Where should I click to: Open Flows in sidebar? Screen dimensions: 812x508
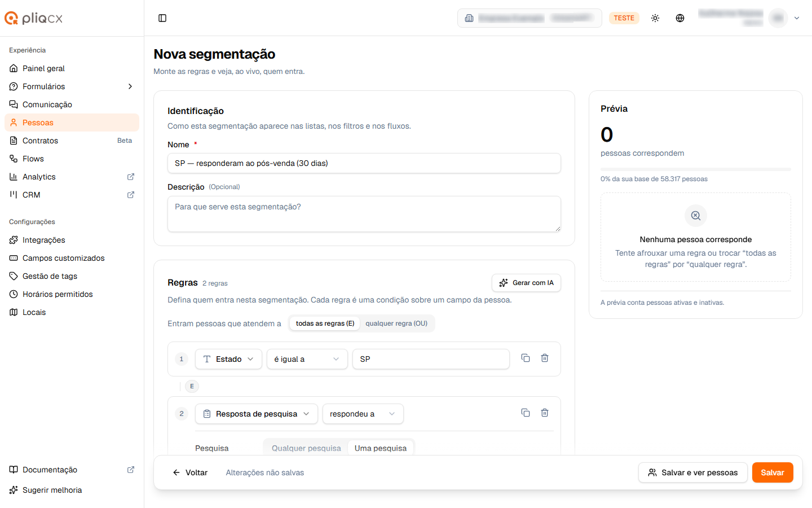pyautogui.click(x=72, y=159)
